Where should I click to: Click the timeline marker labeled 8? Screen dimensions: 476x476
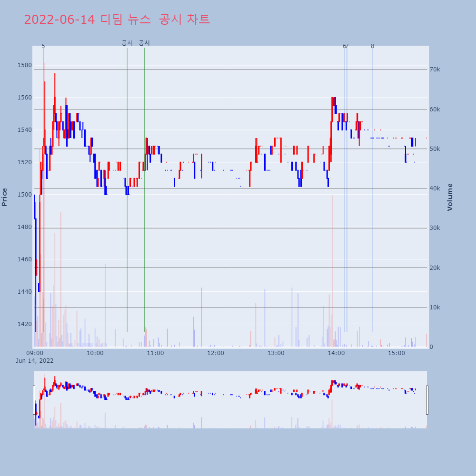click(373, 46)
